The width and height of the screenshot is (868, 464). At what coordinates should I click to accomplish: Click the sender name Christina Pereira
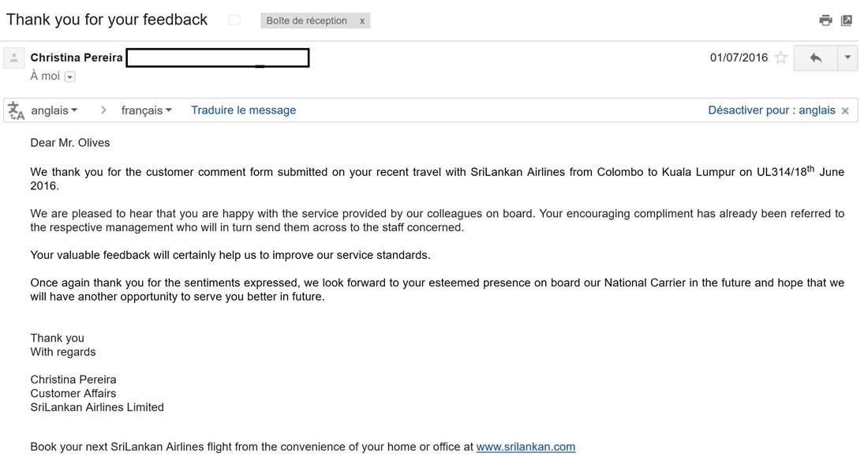tap(77, 58)
